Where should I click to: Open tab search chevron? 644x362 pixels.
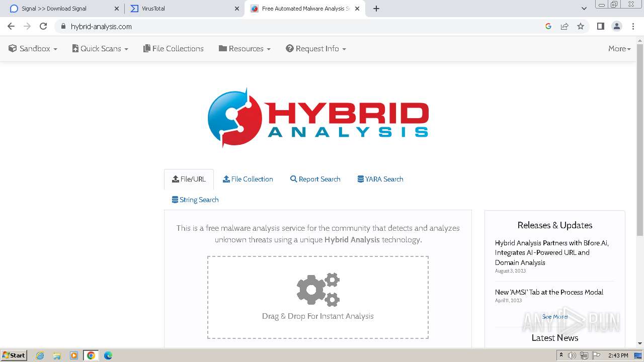point(584,9)
